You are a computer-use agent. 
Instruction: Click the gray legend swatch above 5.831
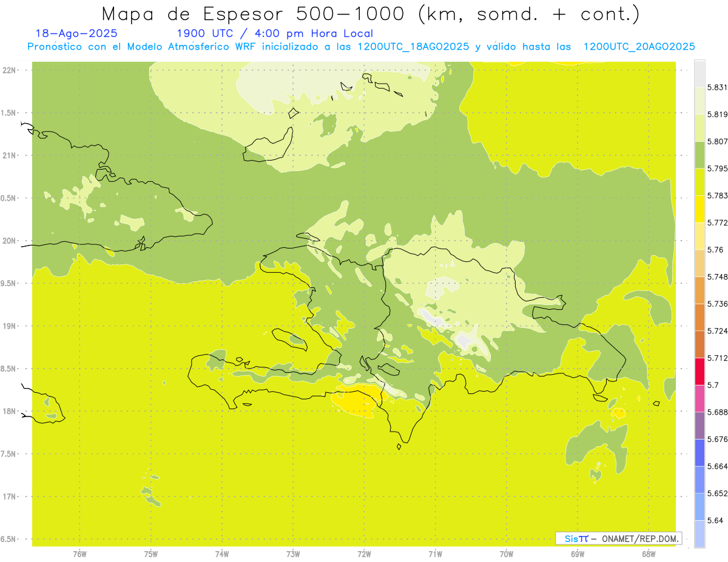699,74
